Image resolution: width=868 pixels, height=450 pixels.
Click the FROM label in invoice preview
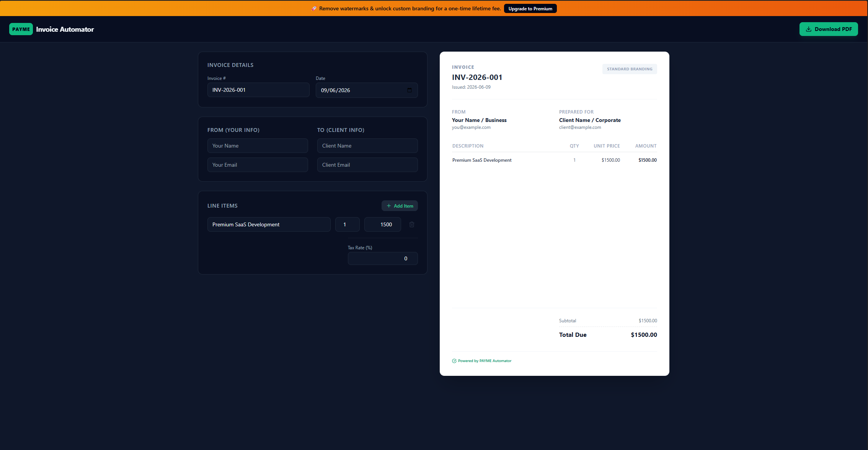point(458,112)
